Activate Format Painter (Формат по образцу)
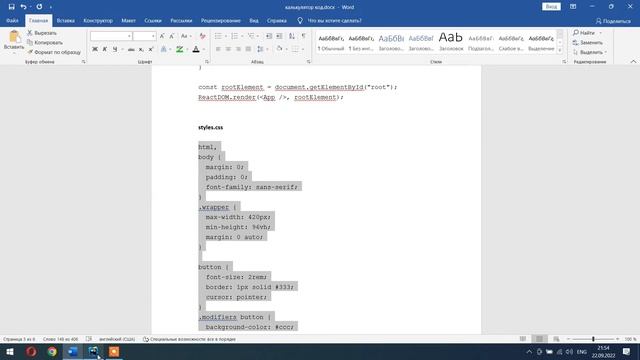 click(x=53, y=52)
